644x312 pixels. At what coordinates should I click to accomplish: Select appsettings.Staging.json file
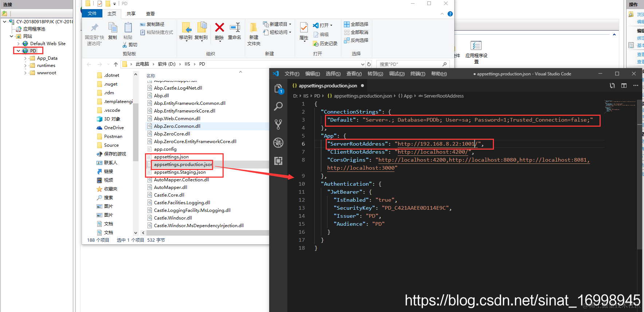(x=180, y=172)
